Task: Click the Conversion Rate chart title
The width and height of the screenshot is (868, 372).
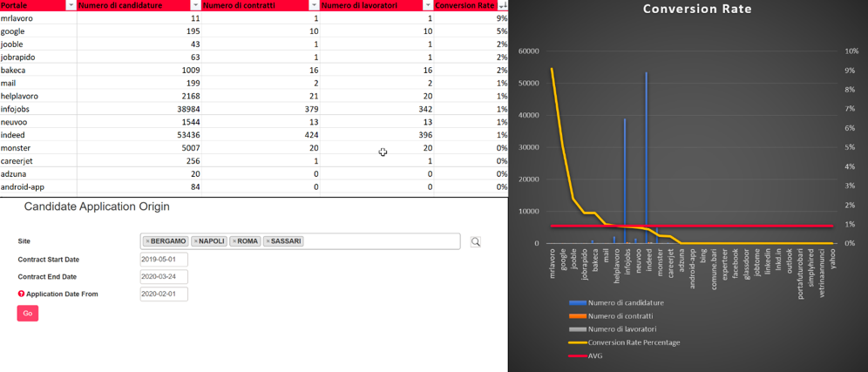Action: tap(697, 10)
